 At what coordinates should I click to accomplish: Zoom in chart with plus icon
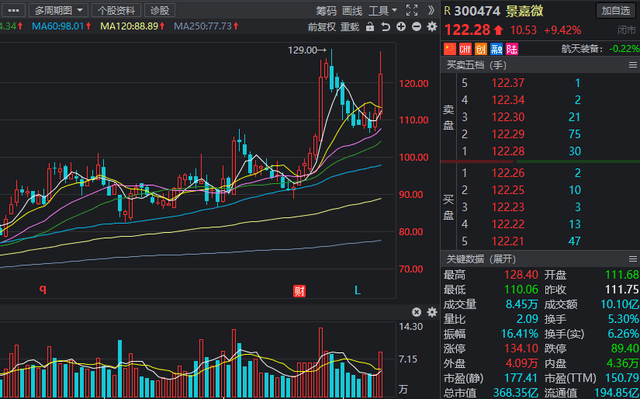pos(401,27)
